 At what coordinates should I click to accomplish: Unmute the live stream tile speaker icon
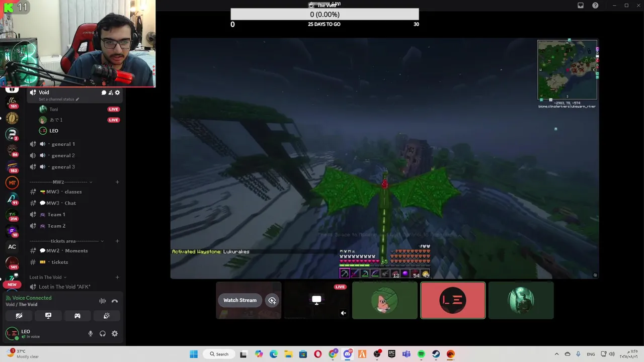[x=343, y=313]
